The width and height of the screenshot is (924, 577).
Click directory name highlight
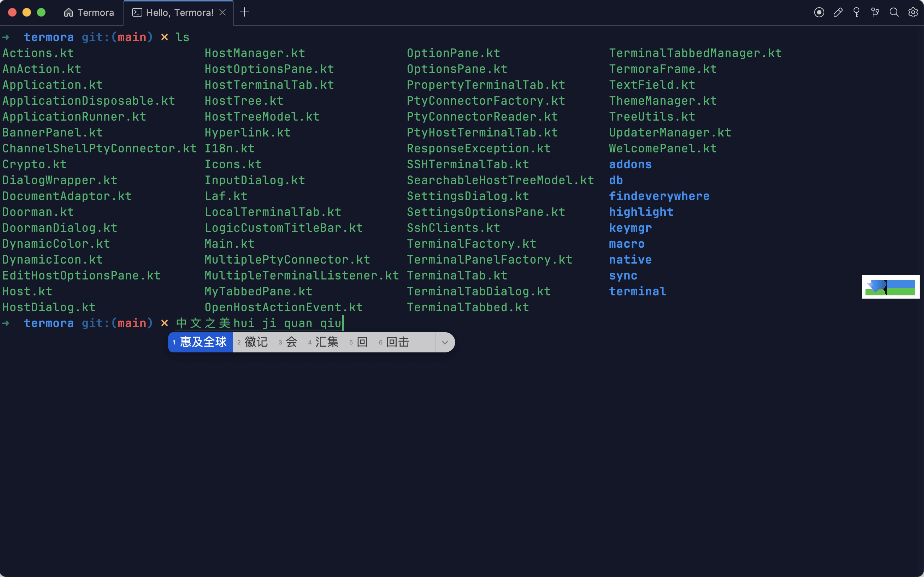click(x=641, y=212)
